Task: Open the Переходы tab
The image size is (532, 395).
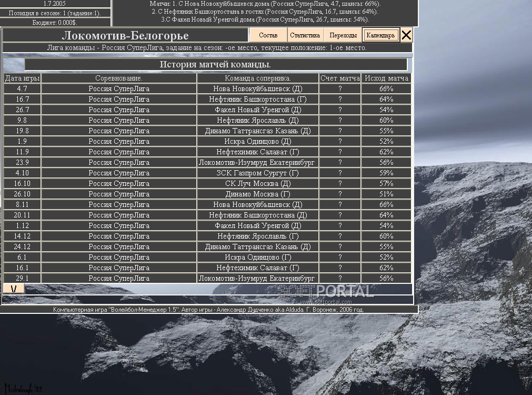Action: coord(343,35)
